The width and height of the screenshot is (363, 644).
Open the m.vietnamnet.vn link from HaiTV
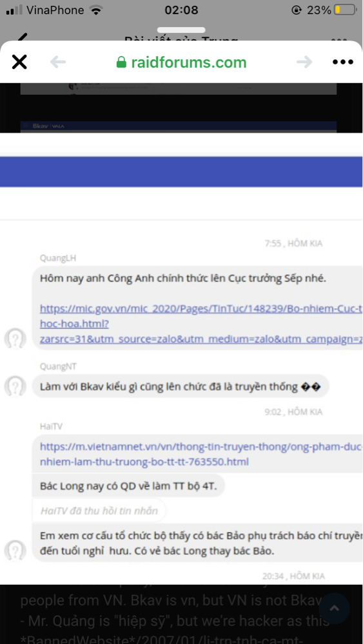tap(201, 454)
